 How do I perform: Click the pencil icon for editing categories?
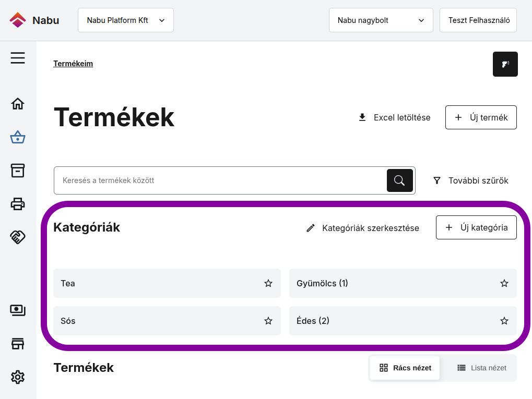311,228
